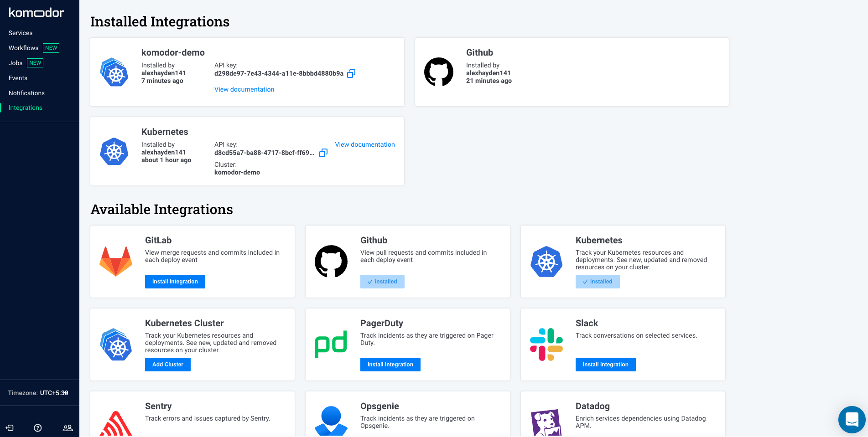Viewport: 868px width, 437px height.
Task: Click the GitLab card title
Action: [158, 240]
